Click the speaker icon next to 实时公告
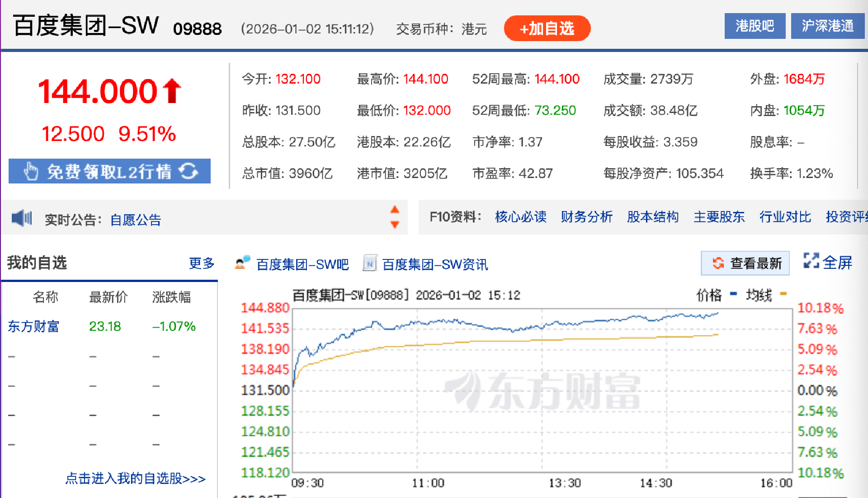The height and width of the screenshot is (498, 868). [22, 218]
